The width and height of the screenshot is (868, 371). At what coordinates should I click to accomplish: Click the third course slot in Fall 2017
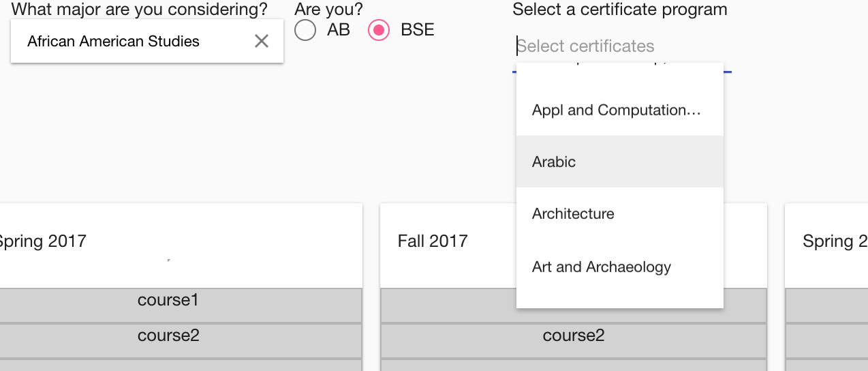tap(573, 366)
